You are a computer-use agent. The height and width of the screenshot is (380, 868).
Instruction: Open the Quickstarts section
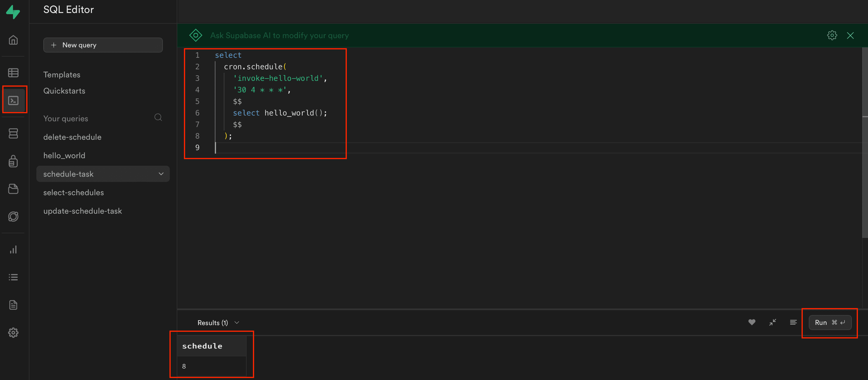click(64, 91)
